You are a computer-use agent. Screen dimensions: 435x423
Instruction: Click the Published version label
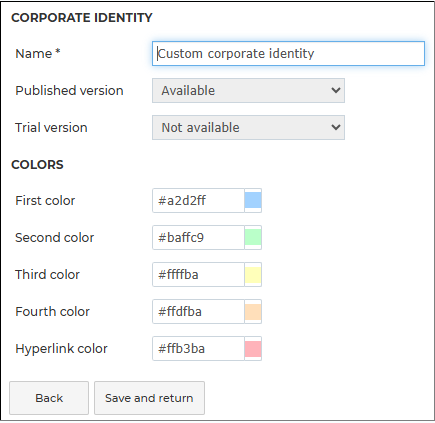pos(69,91)
